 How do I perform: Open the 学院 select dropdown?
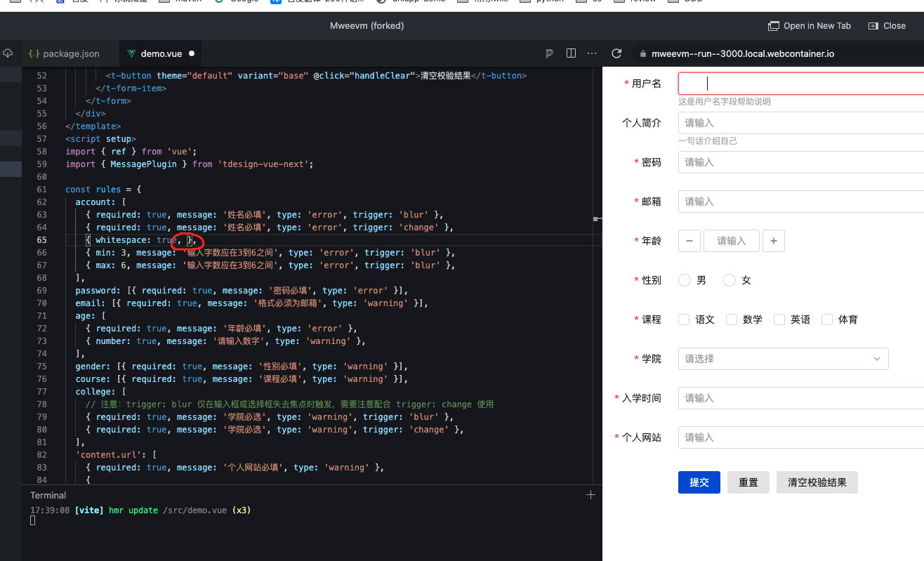pyautogui.click(x=784, y=359)
